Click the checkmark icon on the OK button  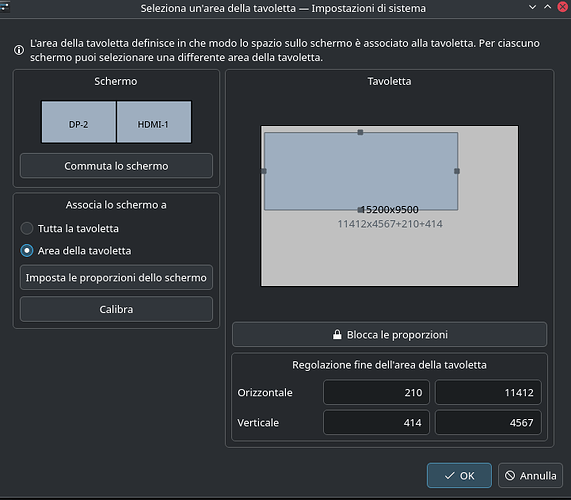pos(450,475)
